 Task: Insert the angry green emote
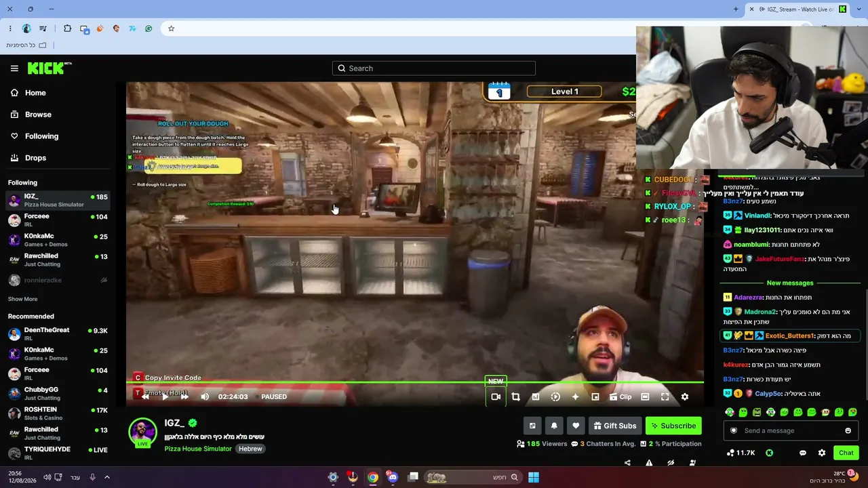(x=757, y=412)
